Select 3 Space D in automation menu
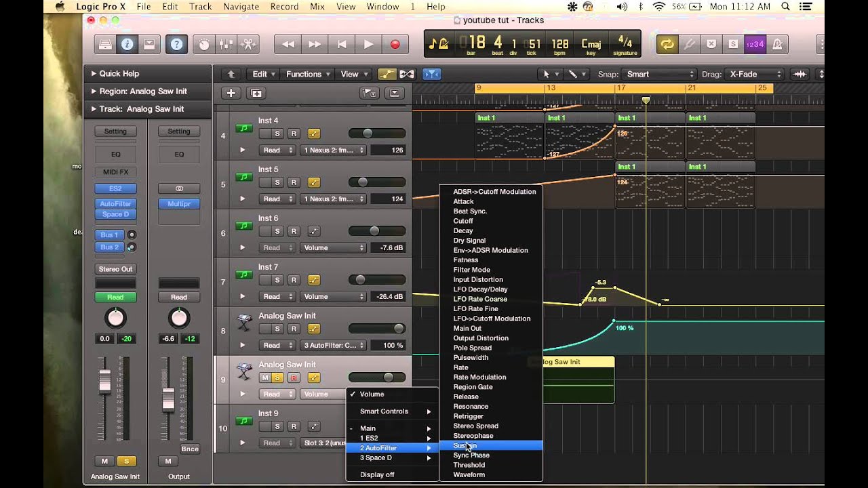 coord(392,457)
